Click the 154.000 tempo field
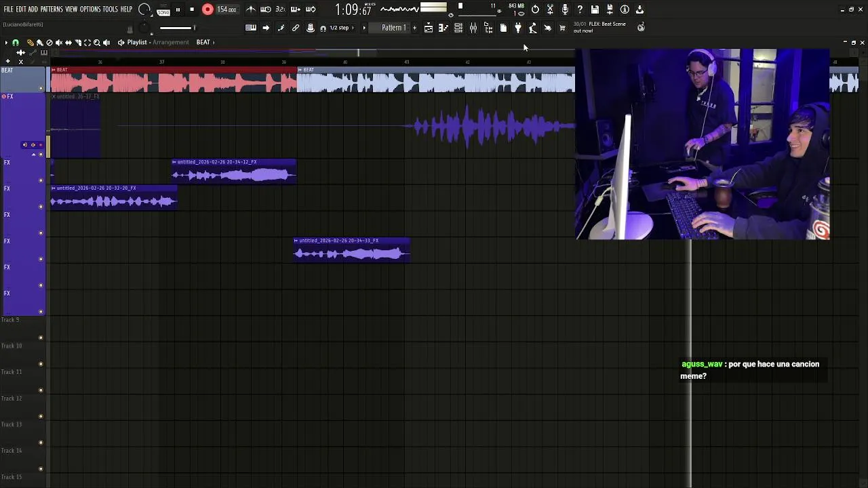Viewport: 868px width, 488px height. tap(226, 9)
